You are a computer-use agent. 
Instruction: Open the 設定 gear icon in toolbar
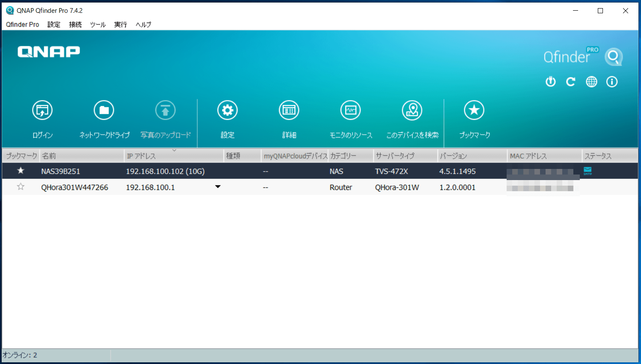(227, 110)
